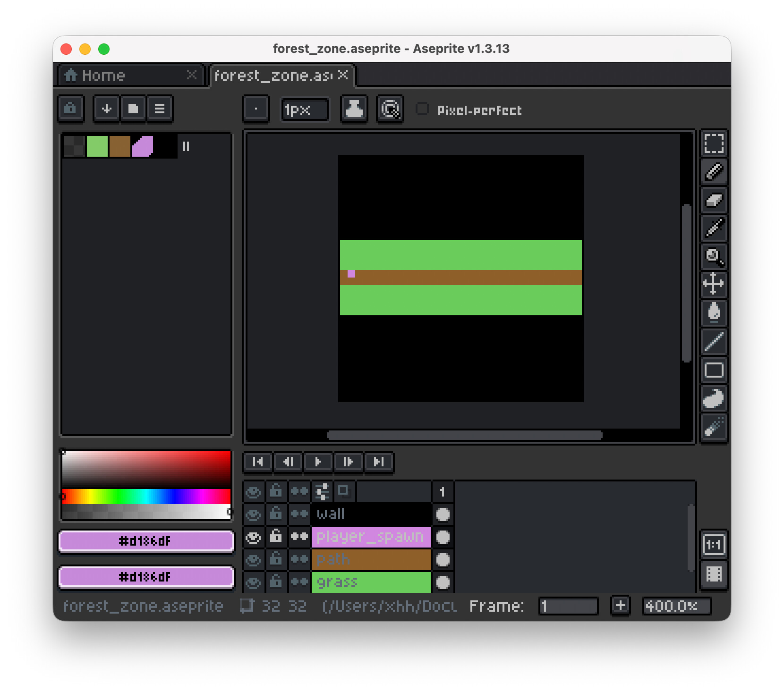Toggle visibility of the wall layer
Image resolution: width=784 pixels, height=691 pixels.
pyautogui.click(x=254, y=514)
